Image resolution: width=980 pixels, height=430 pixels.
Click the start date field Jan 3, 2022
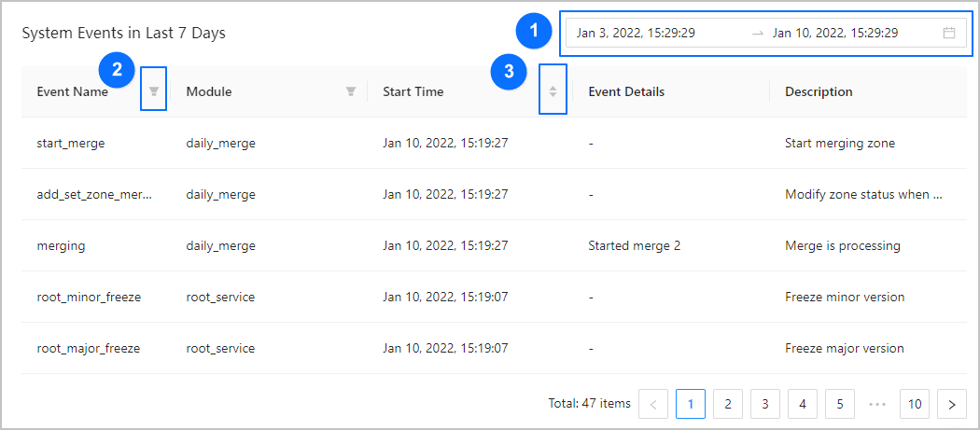(x=636, y=34)
